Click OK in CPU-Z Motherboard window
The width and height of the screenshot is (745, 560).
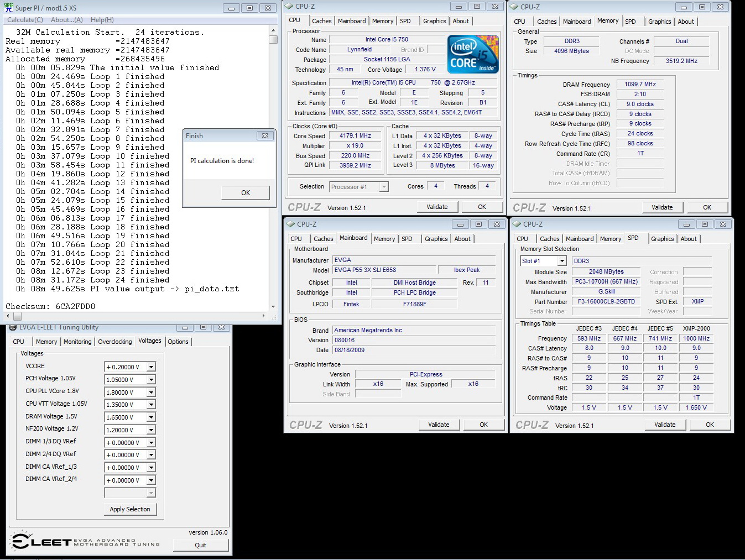point(483,425)
